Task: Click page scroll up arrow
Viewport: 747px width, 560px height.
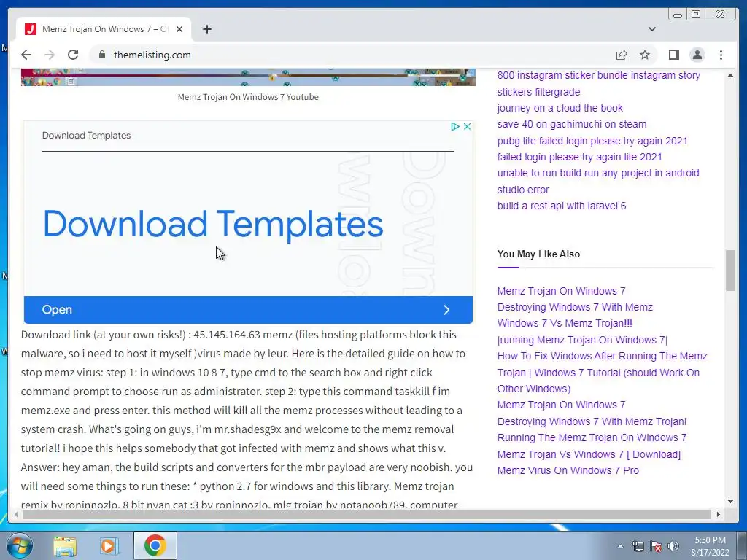Action: 730,75
